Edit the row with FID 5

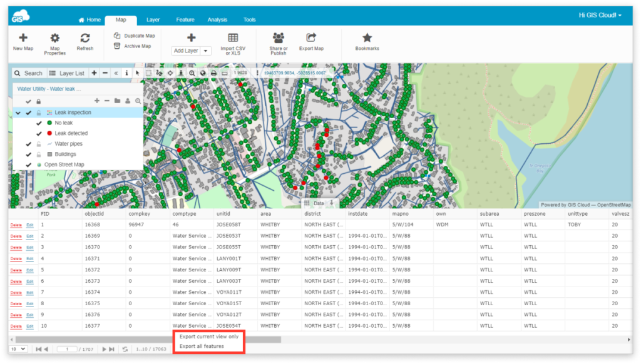pyautogui.click(x=30, y=270)
